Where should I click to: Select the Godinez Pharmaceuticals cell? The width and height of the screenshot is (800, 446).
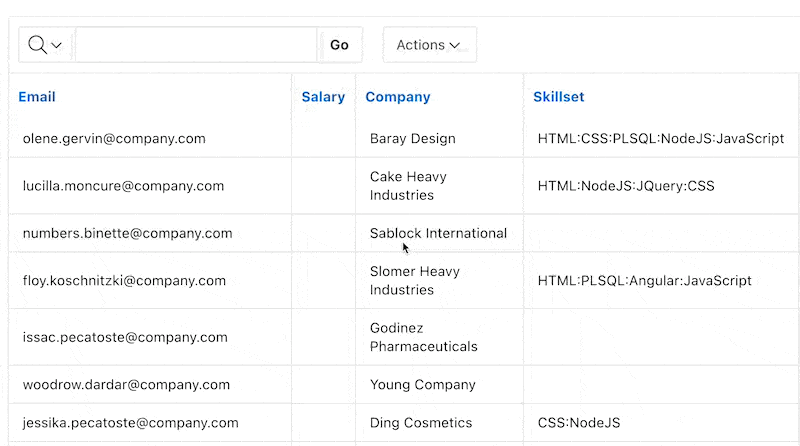click(423, 337)
